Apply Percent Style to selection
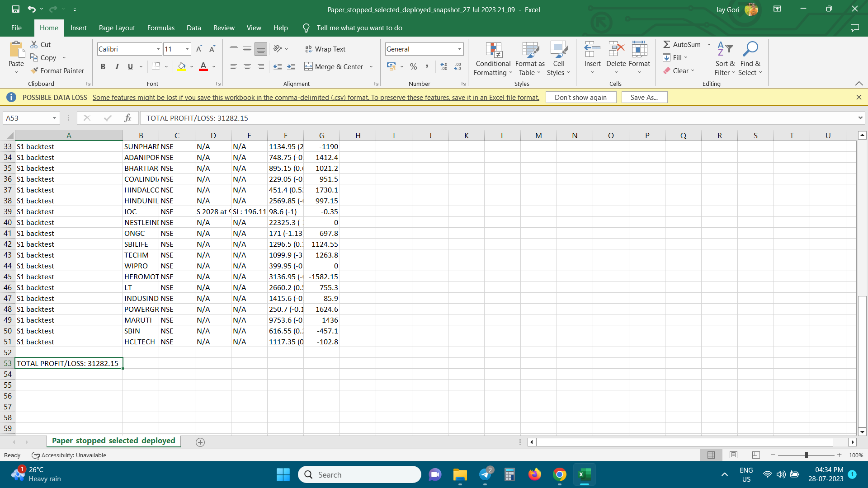 413,66
